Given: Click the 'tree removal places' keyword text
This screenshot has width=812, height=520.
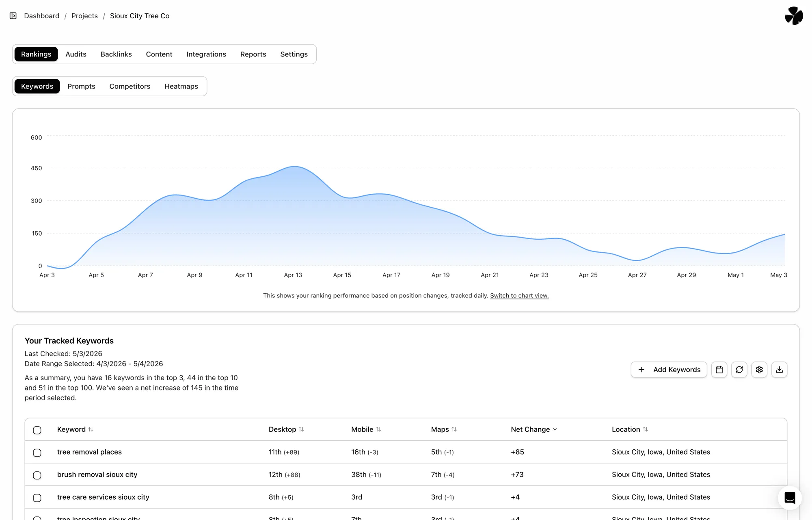Looking at the screenshot, I should coord(89,452).
